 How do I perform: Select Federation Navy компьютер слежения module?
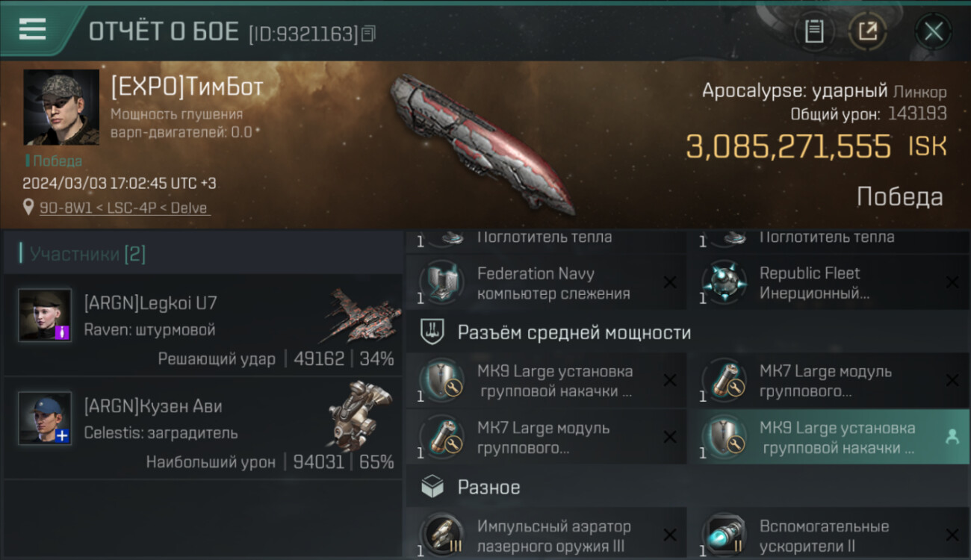pyautogui.click(x=546, y=283)
